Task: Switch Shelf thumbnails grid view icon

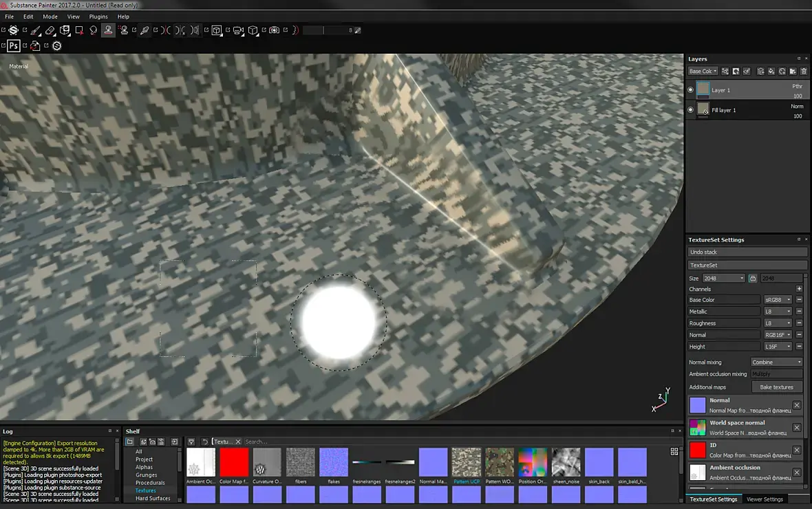Action: [x=674, y=451]
